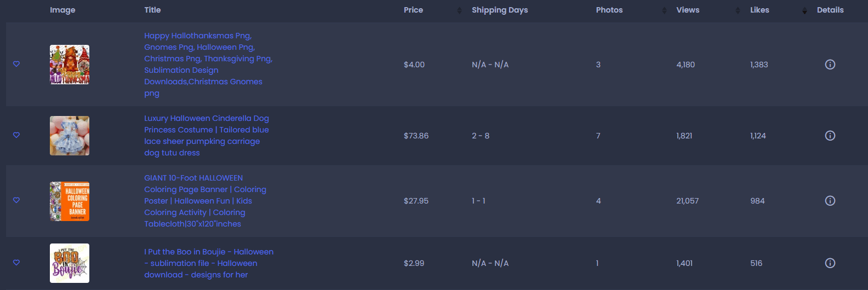Favorite the Happy Hallothanksmas Png listing
Screen dimensions: 868x290
16,64
